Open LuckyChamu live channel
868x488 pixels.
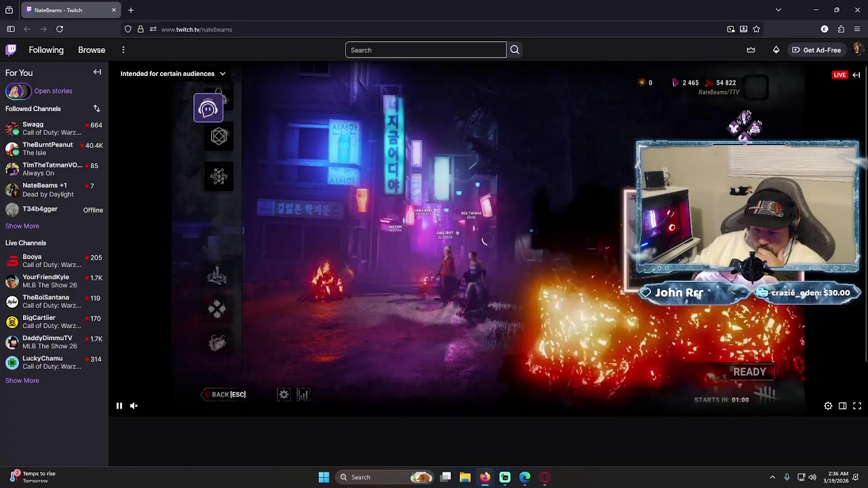(x=54, y=362)
